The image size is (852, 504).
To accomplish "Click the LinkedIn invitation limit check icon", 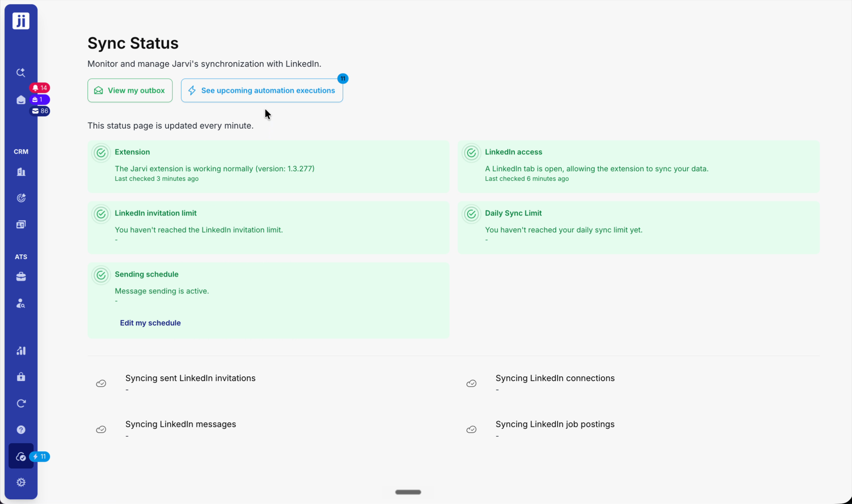I will coord(101,214).
